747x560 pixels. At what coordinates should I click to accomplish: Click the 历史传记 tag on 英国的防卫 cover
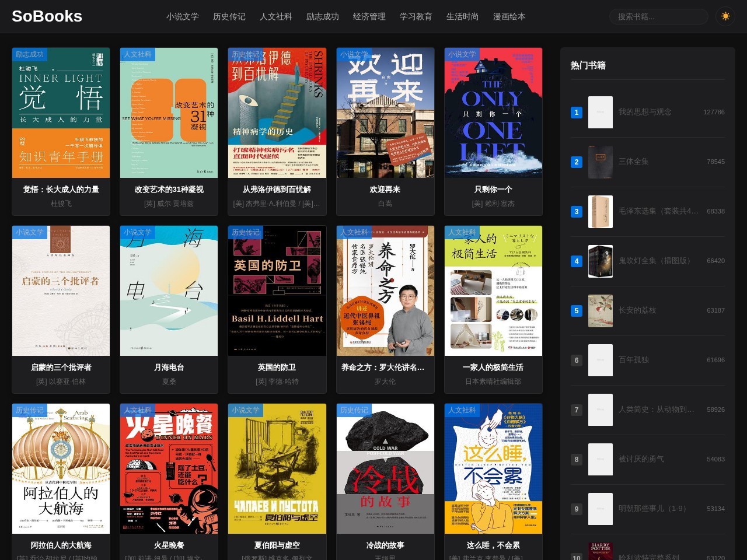[x=246, y=232]
